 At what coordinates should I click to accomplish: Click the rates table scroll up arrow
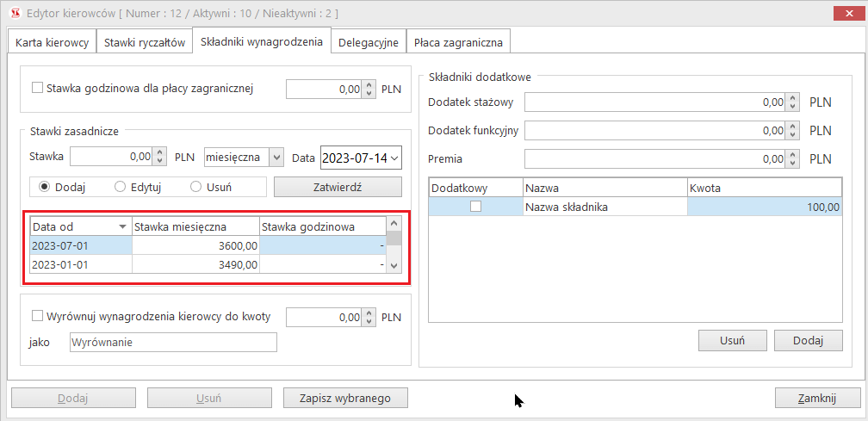coord(394,224)
